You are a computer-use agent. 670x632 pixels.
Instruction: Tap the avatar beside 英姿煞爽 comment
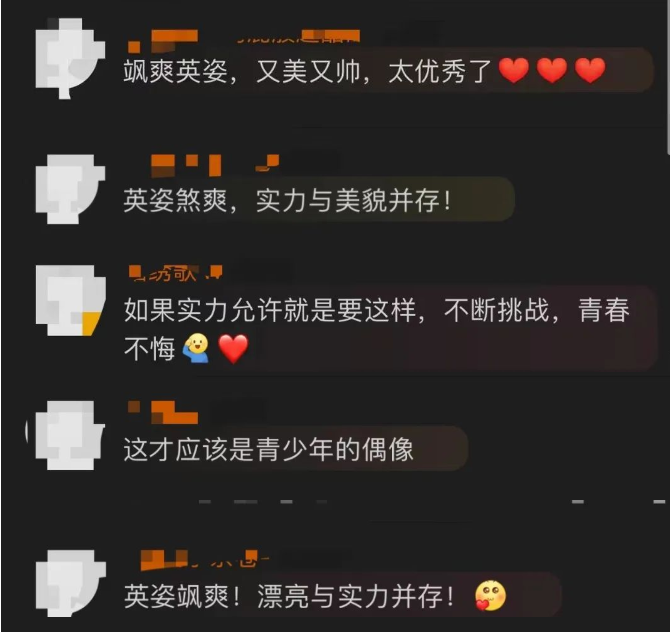click(x=70, y=189)
